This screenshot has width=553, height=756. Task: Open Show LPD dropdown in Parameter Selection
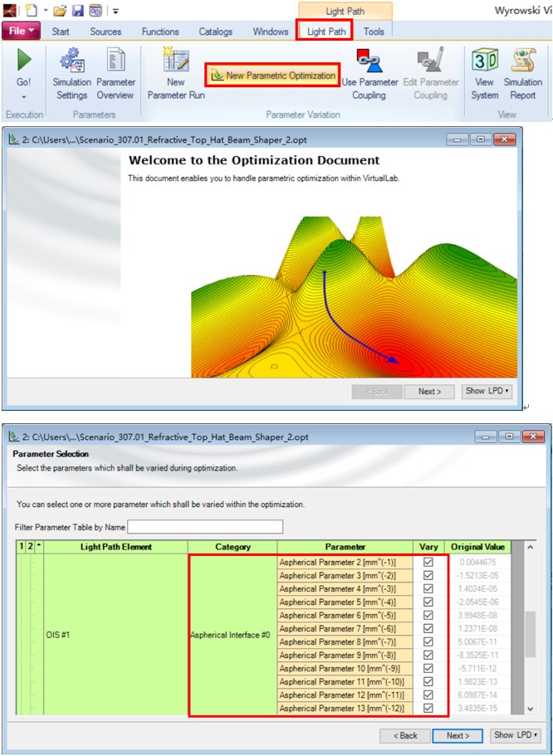[x=515, y=734]
